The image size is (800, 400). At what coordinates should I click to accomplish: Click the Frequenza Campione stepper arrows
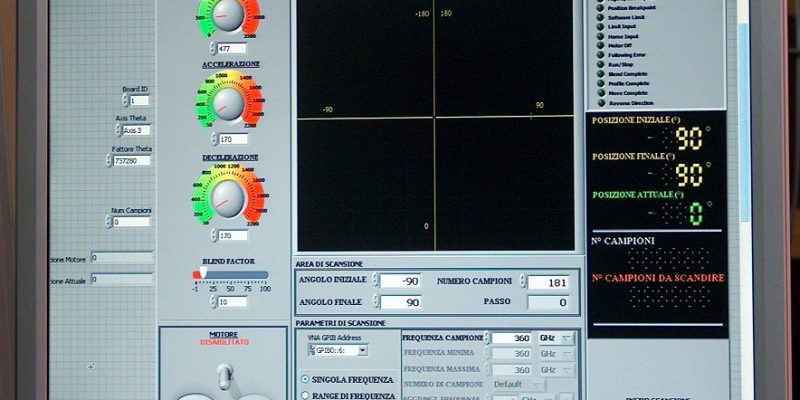pyautogui.click(x=487, y=338)
